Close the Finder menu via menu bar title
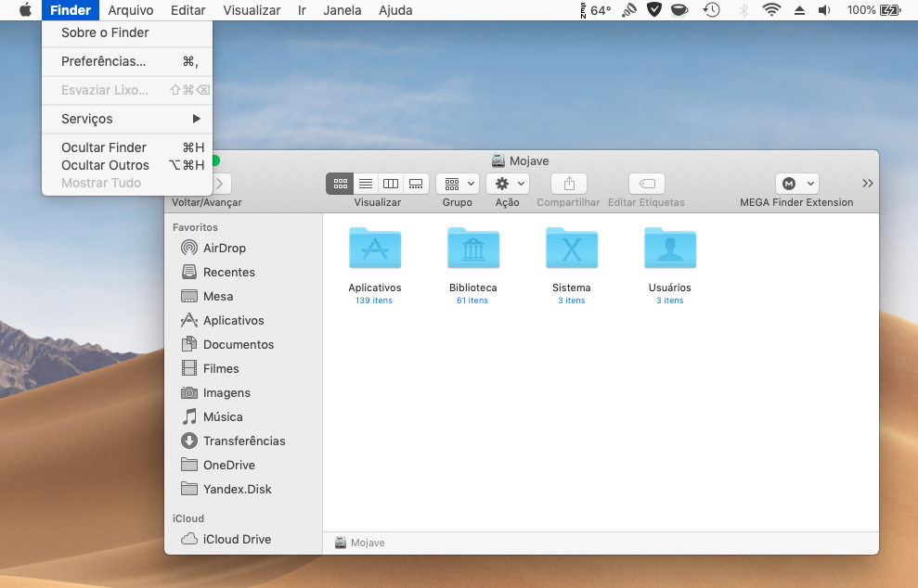This screenshot has width=918, height=588. tap(71, 10)
